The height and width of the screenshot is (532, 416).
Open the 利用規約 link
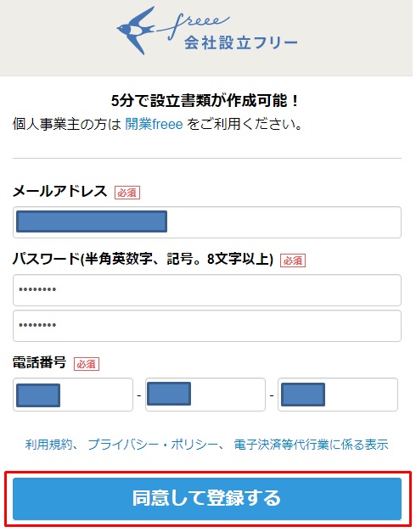click(x=48, y=444)
